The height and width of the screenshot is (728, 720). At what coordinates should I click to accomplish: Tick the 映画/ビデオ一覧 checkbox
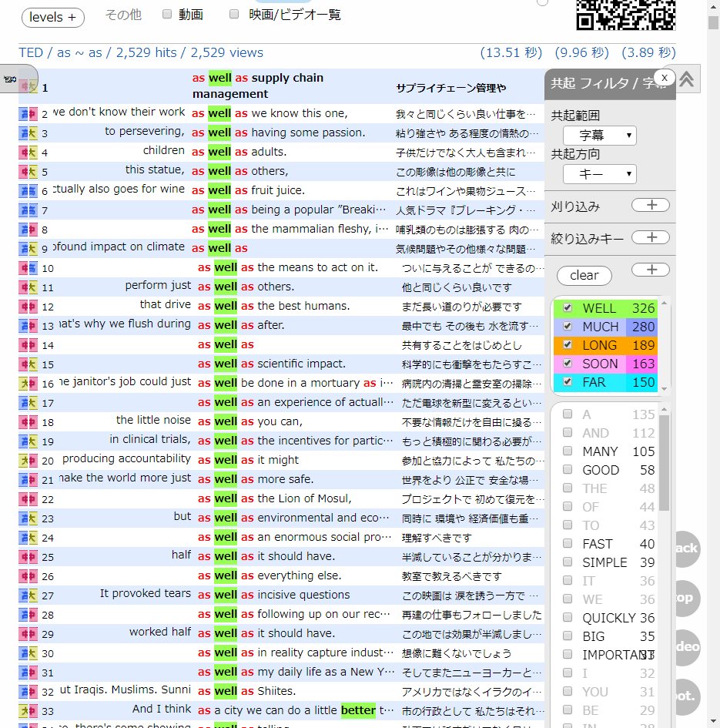point(234,14)
